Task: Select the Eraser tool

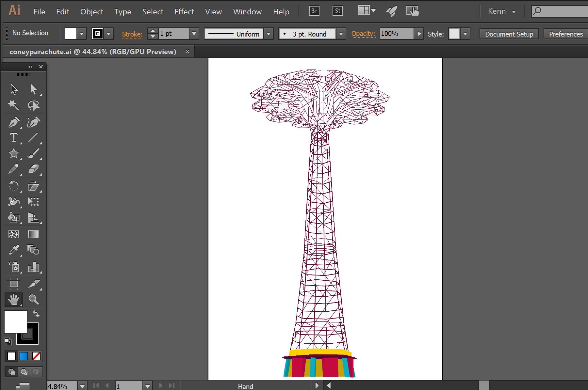Action: pos(33,169)
